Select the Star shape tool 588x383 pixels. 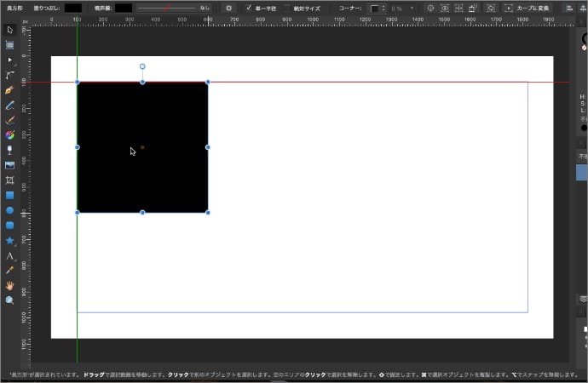click(x=10, y=241)
